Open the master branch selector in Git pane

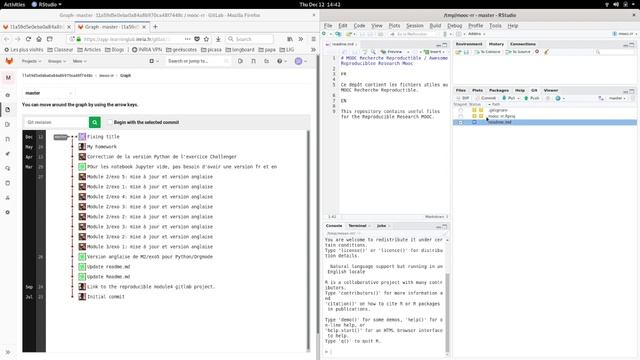616,98
